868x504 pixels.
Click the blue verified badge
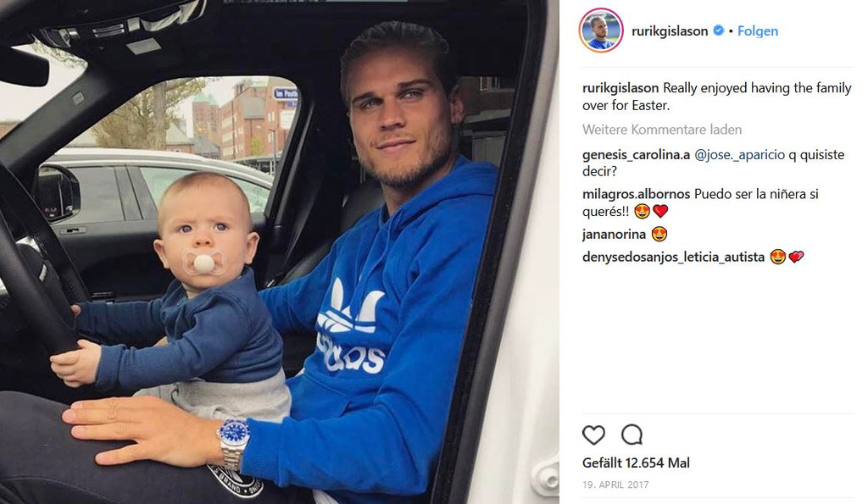pos(719,30)
